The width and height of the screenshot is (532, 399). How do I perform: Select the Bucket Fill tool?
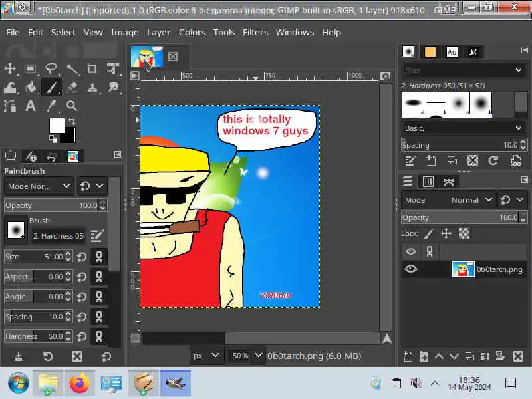point(31,88)
